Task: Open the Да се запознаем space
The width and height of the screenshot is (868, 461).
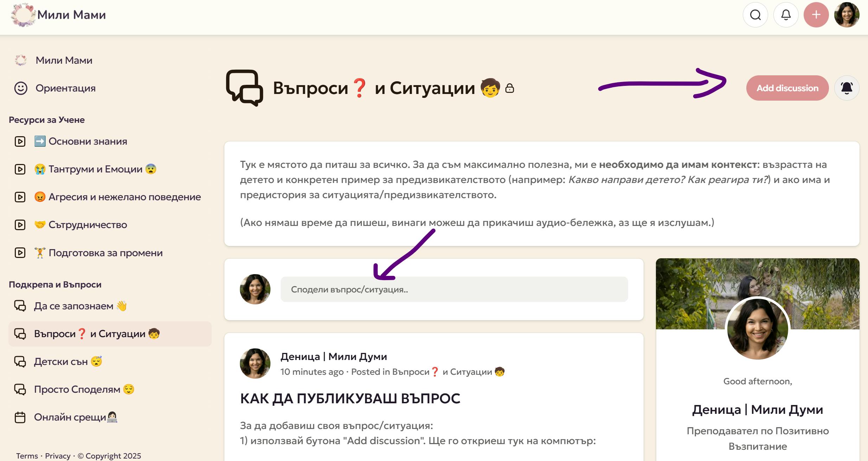Action: pyautogui.click(x=74, y=306)
